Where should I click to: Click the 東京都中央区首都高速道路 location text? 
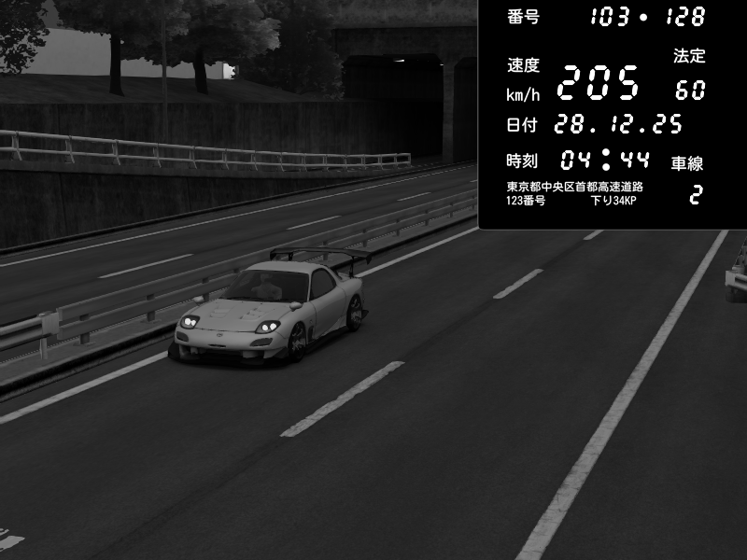tap(574, 187)
